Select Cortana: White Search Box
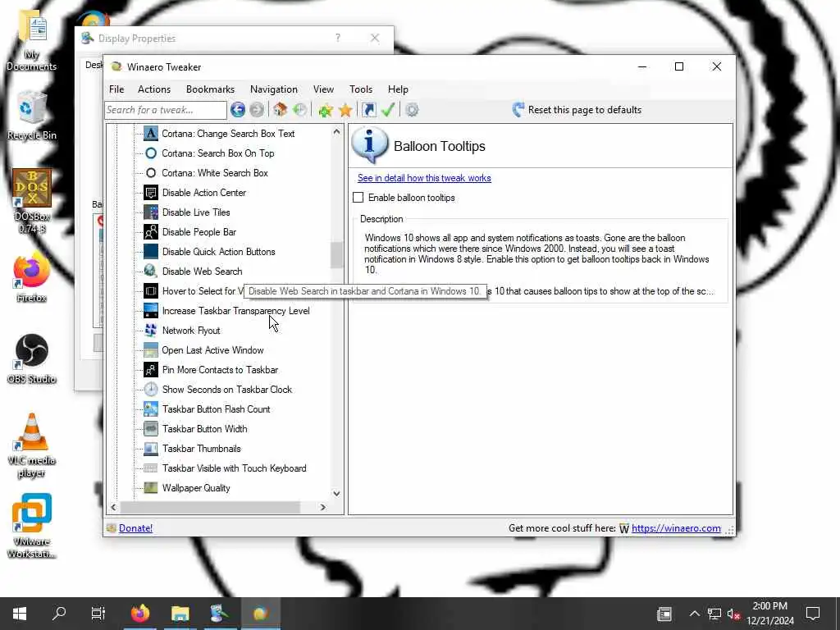Viewport: 840px width, 630px height. (215, 173)
